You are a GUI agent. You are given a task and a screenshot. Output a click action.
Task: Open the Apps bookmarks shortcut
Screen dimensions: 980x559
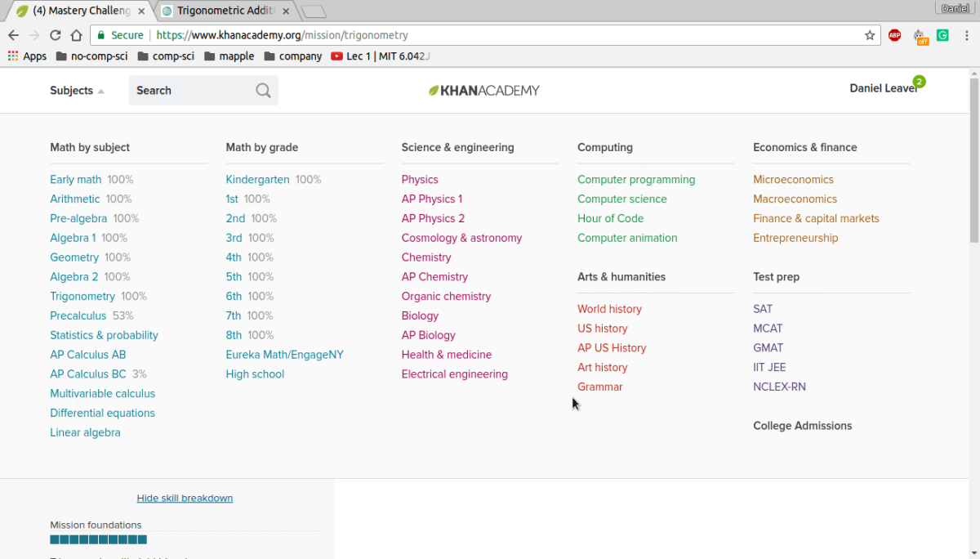tap(27, 56)
